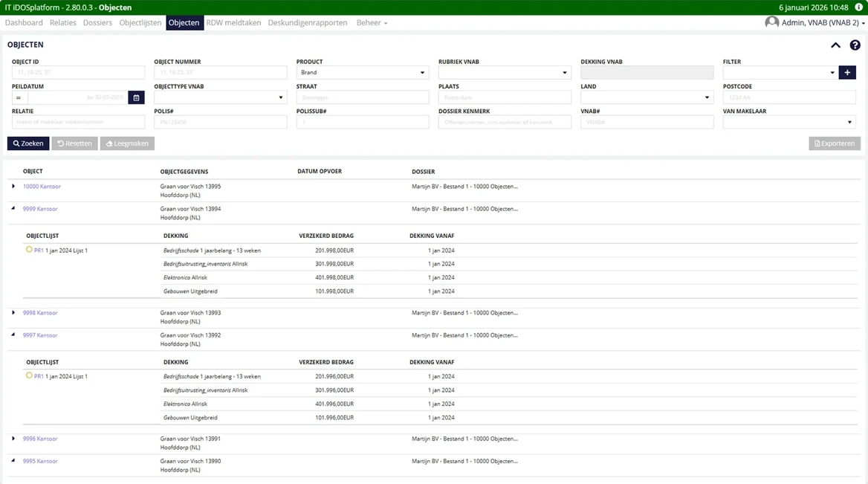Click the info icon in the top bar

click(x=858, y=7)
